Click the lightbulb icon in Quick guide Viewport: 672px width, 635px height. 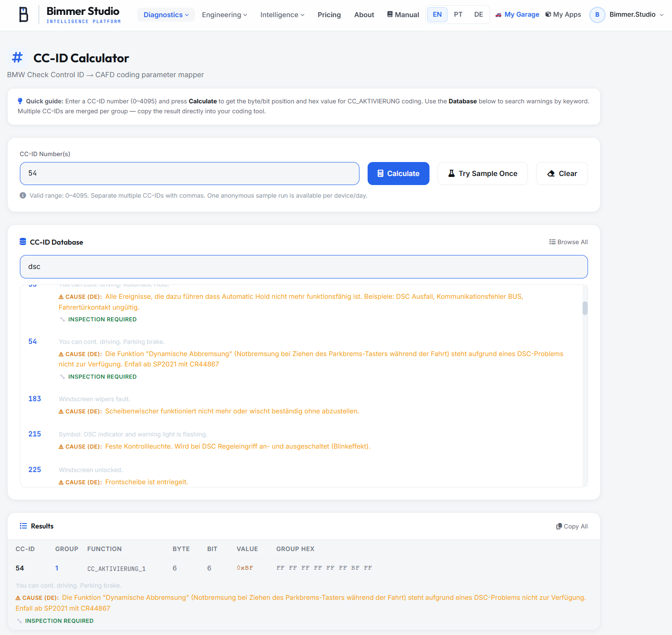(x=20, y=101)
